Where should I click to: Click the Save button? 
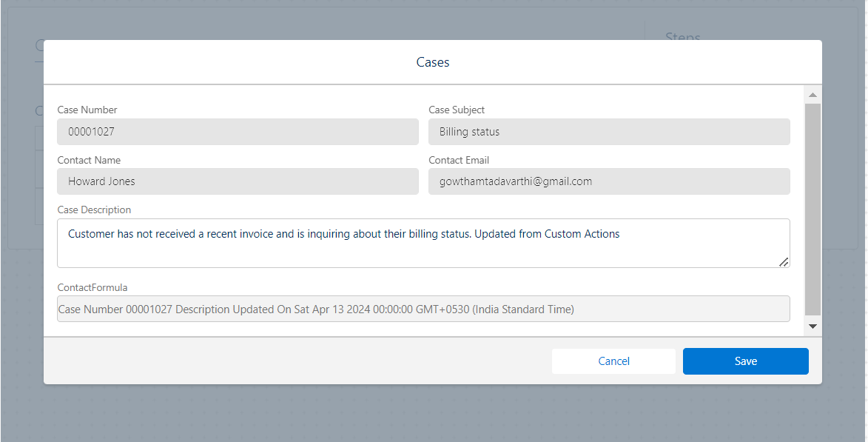pos(745,361)
